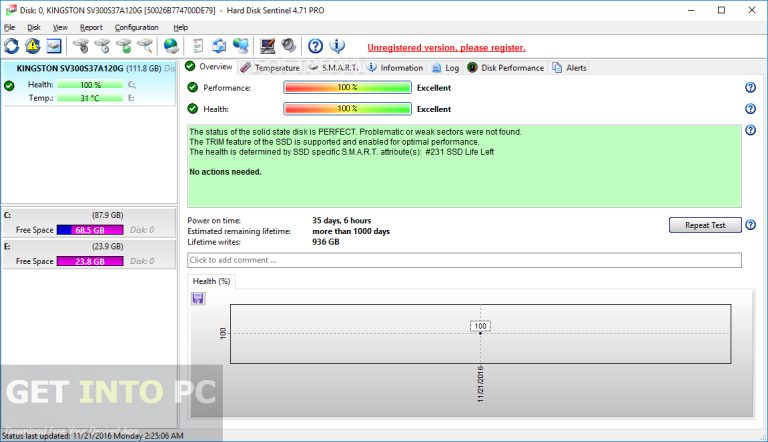Click the green check icon next to Health label in overview
Image resolution: width=768 pixels, height=442 pixels.
[192, 108]
